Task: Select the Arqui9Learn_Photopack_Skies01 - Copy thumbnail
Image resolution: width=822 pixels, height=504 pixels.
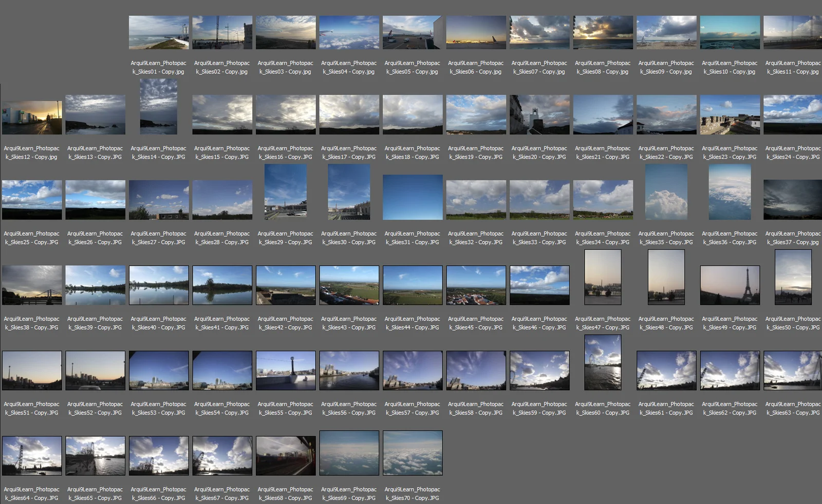Action: 158,31
